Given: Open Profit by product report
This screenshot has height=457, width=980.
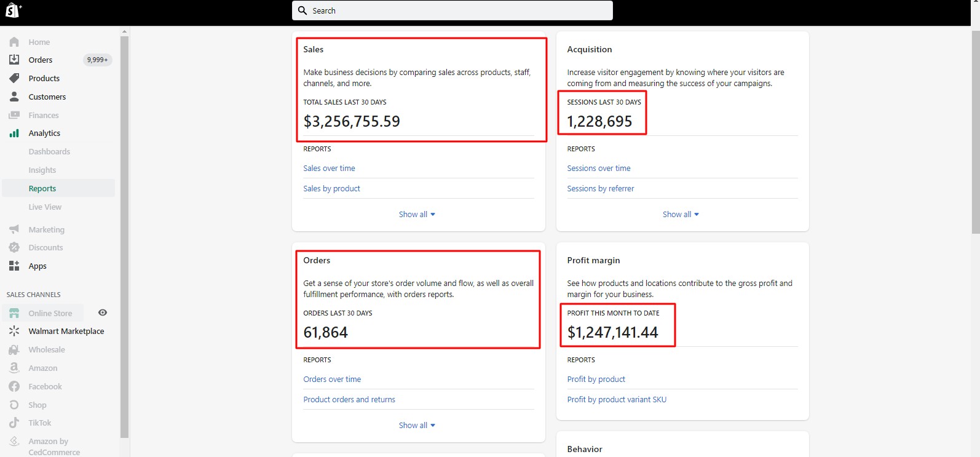Looking at the screenshot, I should (x=596, y=379).
